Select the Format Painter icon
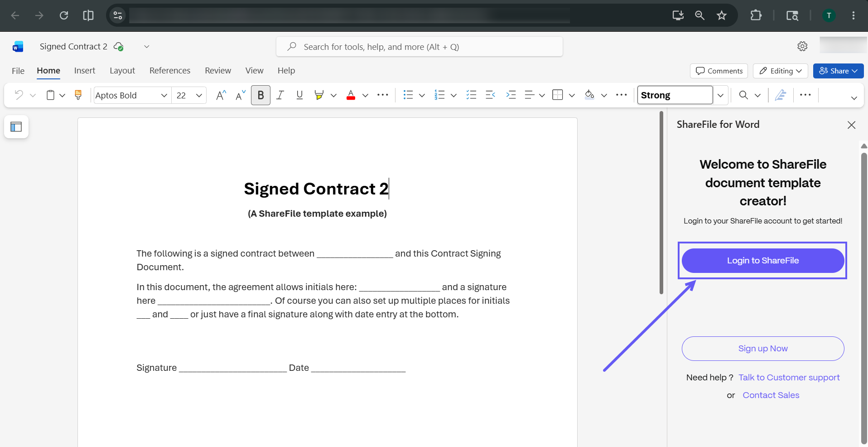This screenshot has height=447, width=868. 78,95
